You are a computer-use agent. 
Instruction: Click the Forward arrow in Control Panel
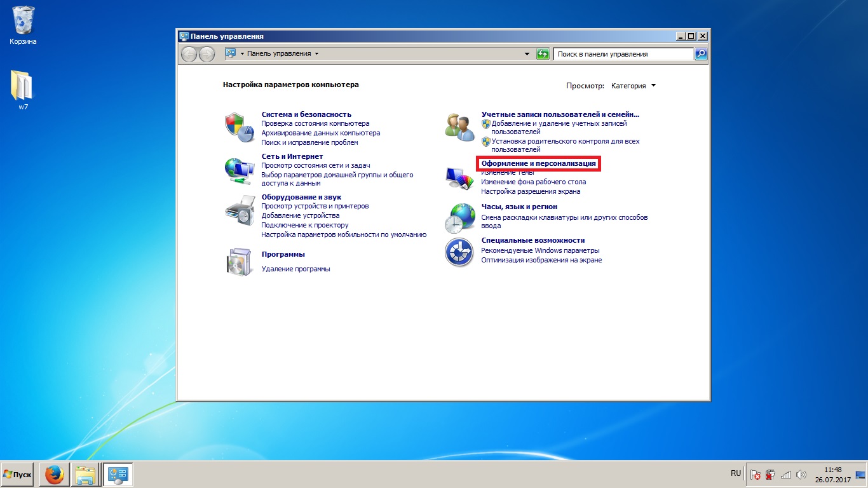tap(207, 54)
